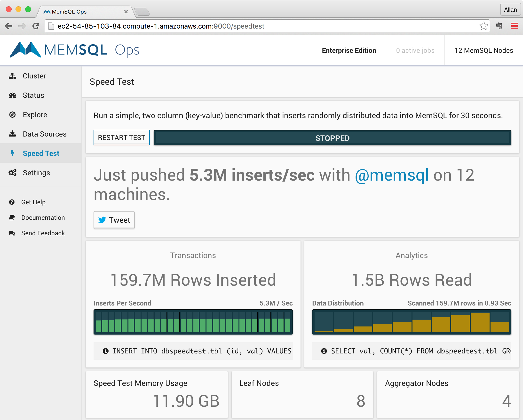Click the info icon beside INSERT INTO query
The width and height of the screenshot is (523, 420).
105,351
